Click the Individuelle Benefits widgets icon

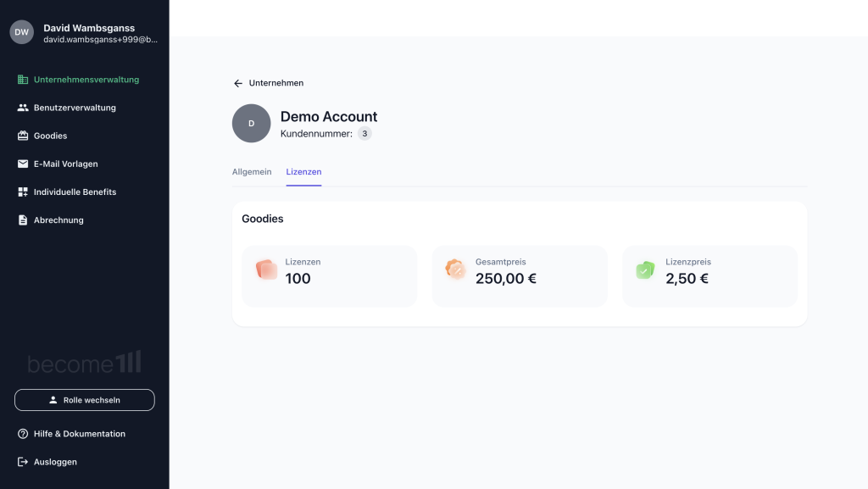(x=23, y=192)
